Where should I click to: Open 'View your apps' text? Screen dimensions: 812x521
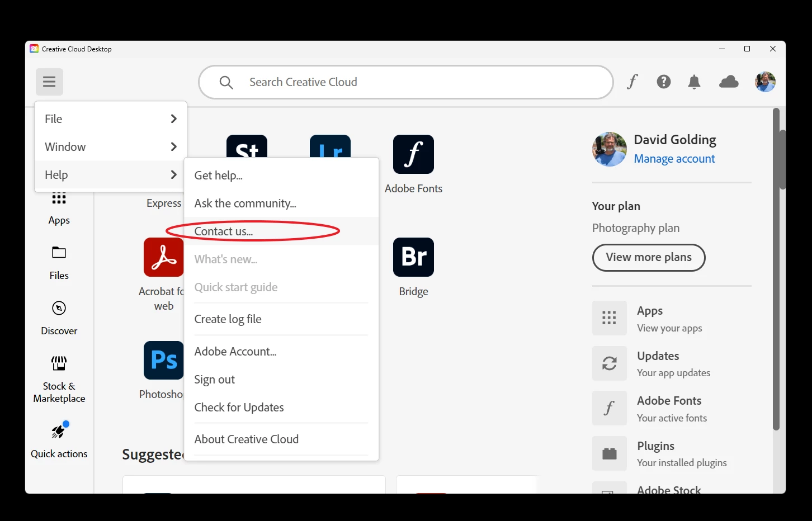click(x=669, y=328)
